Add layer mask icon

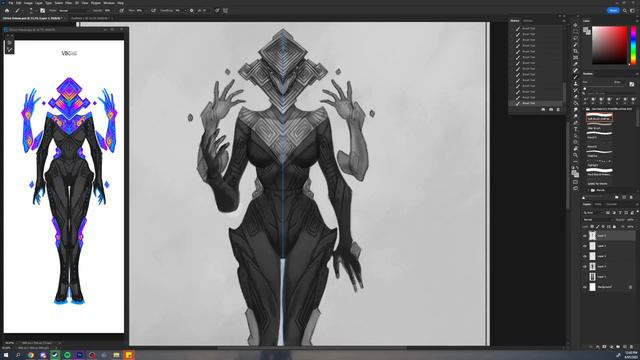coord(604,347)
